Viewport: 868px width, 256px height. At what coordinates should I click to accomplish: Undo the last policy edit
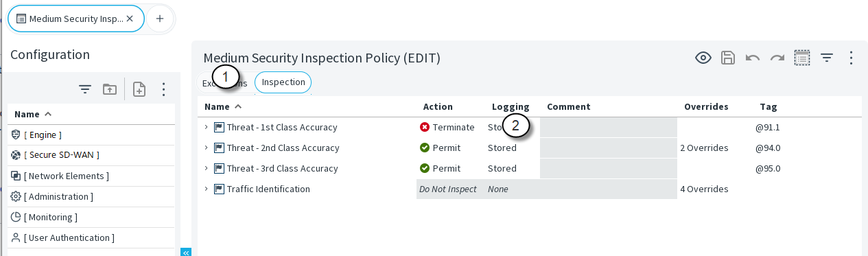753,58
